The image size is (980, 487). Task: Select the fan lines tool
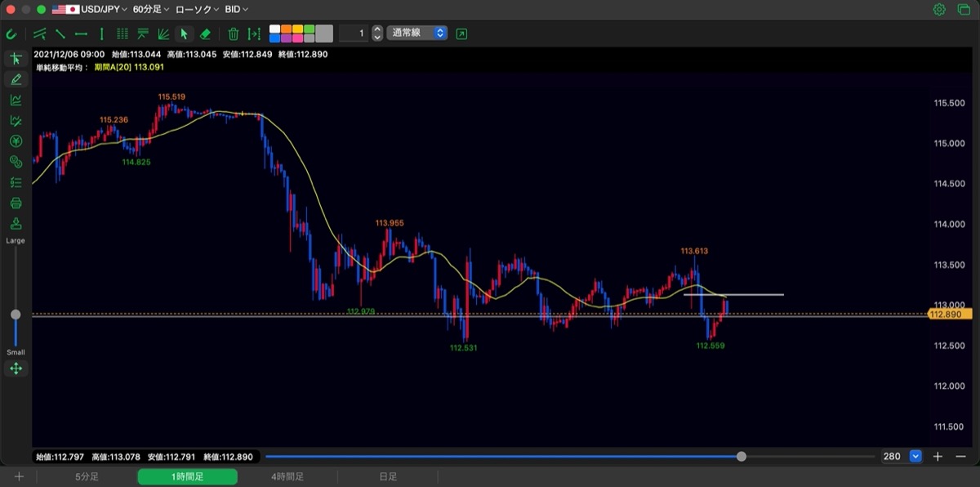point(163,34)
